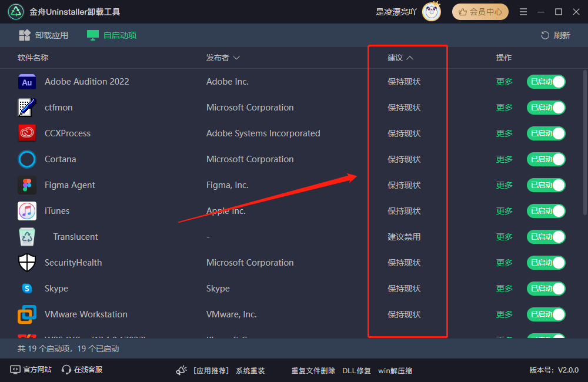The height and width of the screenshot is (382, 588).
Task: Click the panda user avatar
Action: point(431,12)
